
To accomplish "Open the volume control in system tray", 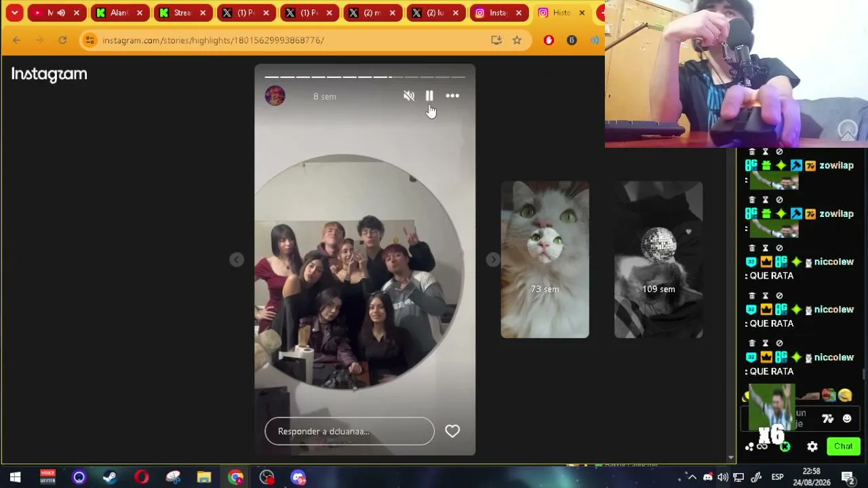I will coord(724,477).
